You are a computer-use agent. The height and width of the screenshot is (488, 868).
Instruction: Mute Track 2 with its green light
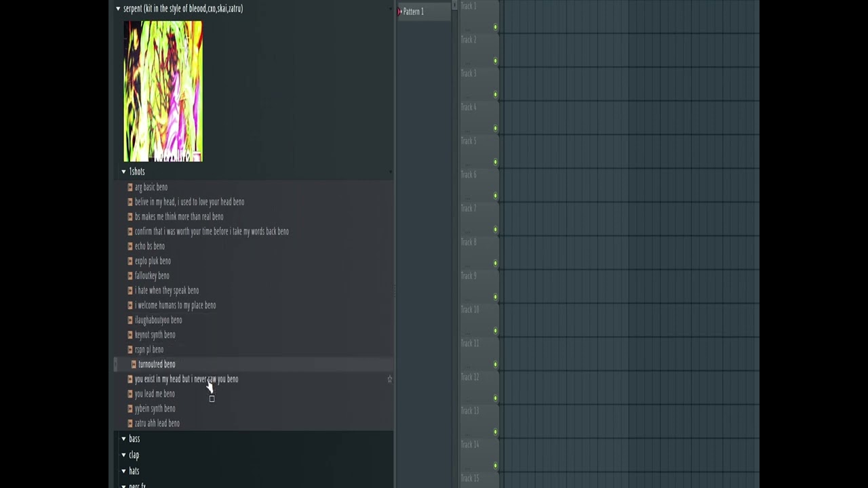pyautogui.click(x=496, y=61)
